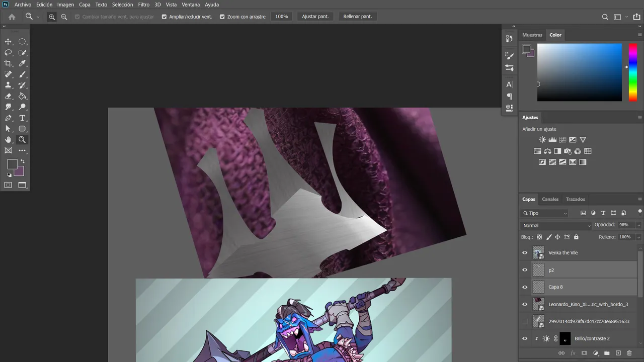Hide the Brillo/contraste 2 layer

coord(525,338)
